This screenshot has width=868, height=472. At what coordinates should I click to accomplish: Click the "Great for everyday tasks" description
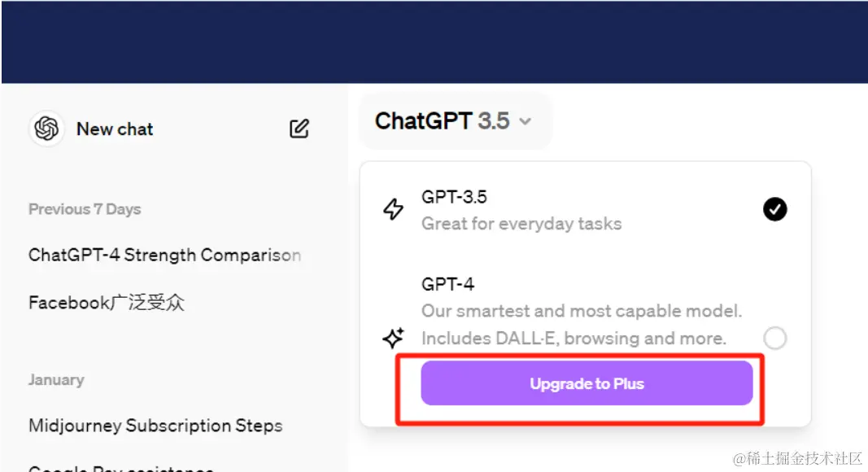pyautogui.click(x=521, y=224)
